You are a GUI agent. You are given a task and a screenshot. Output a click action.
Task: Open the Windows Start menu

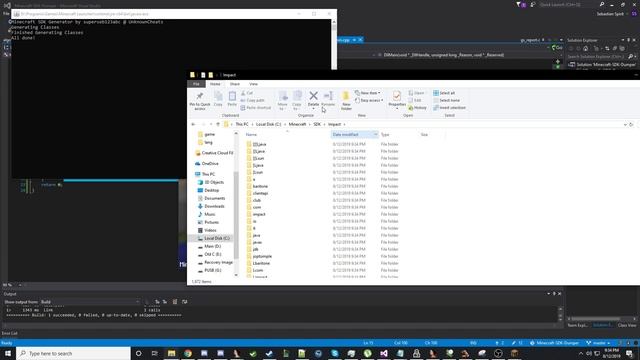pyautogui.click(x=8, y=353)
